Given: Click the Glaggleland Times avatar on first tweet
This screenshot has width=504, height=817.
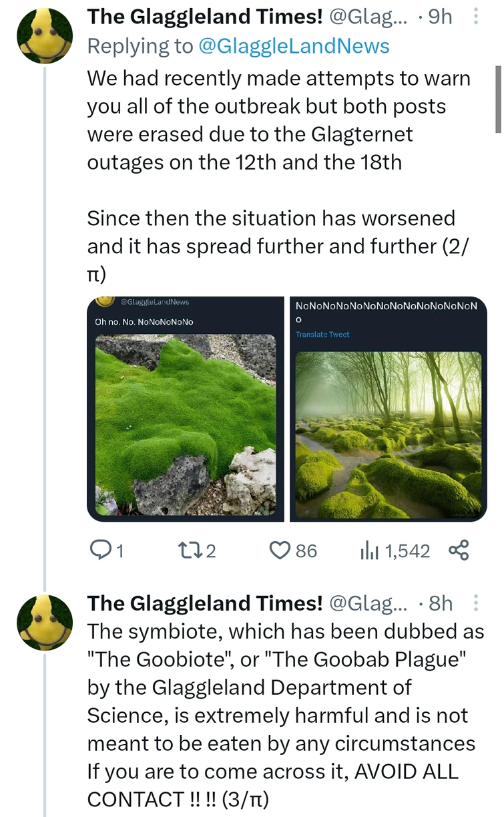Looking at the screenshot, I should [44, 35].
